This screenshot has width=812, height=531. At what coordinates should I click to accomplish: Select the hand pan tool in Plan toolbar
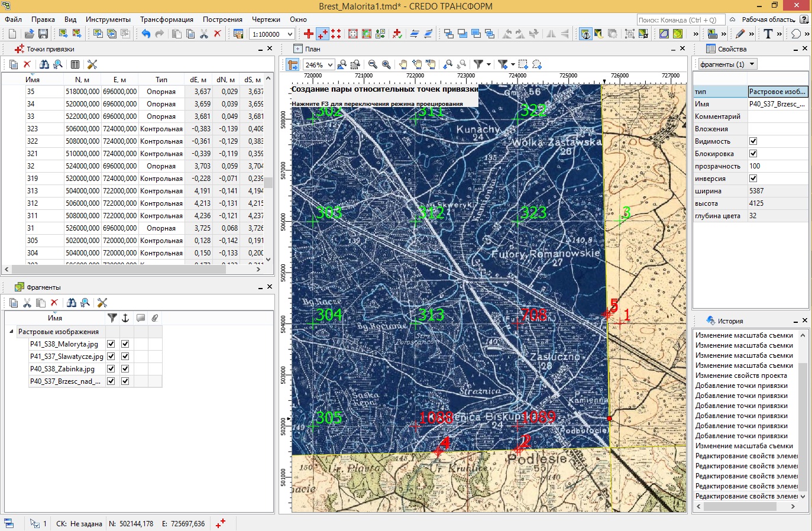(x=403, y=64)
